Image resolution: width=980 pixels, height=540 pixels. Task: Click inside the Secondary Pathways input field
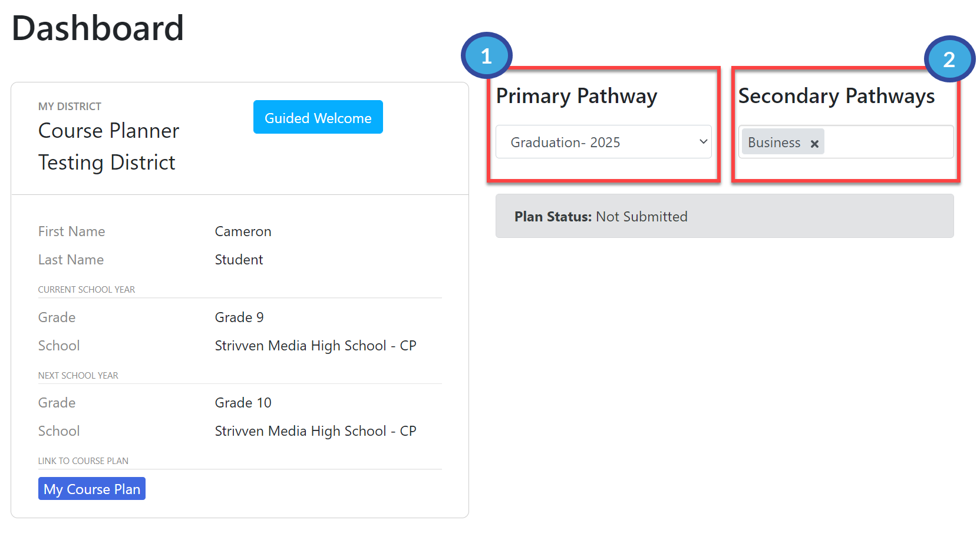point(884,142)
